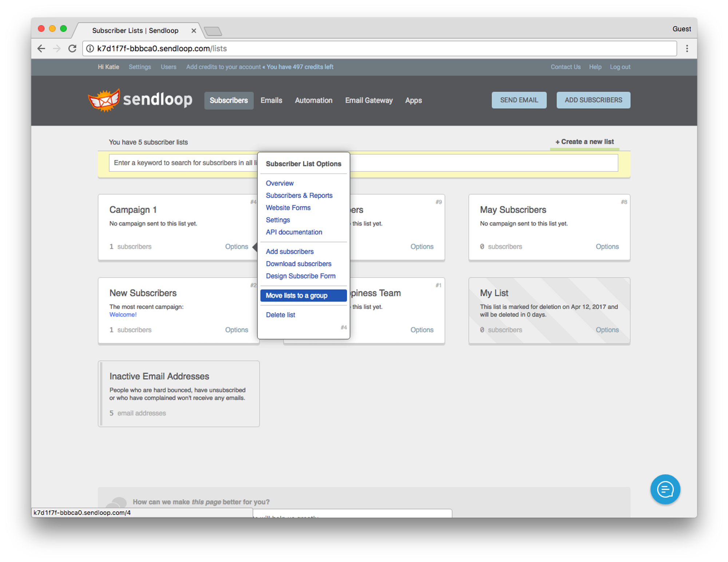Choose Overview in list options menu
Screen dimensions: 728x562
(280, 183)
